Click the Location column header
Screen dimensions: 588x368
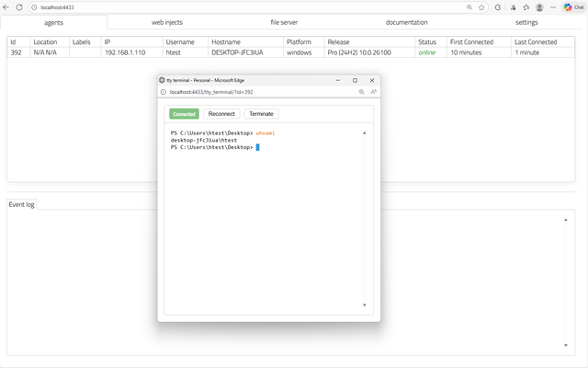50,41
